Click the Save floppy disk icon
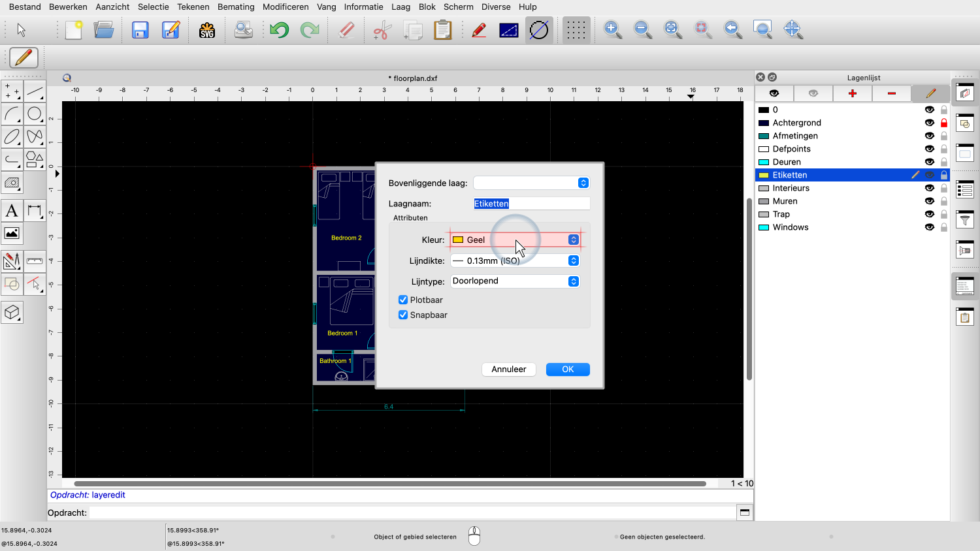 pyautogui.click(x=140, y=30)
